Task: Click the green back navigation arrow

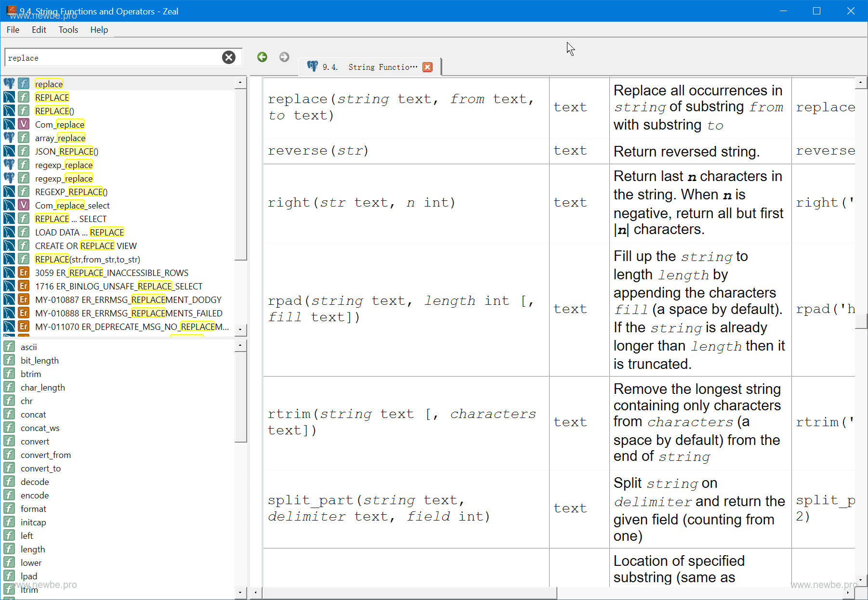Action: [x=262, y=57]
